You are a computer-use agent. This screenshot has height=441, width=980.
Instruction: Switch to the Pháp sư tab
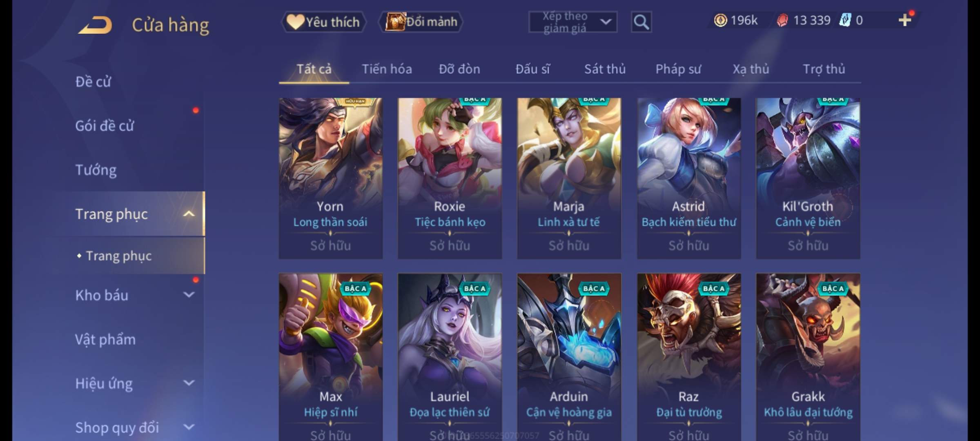tap(678, 69)
